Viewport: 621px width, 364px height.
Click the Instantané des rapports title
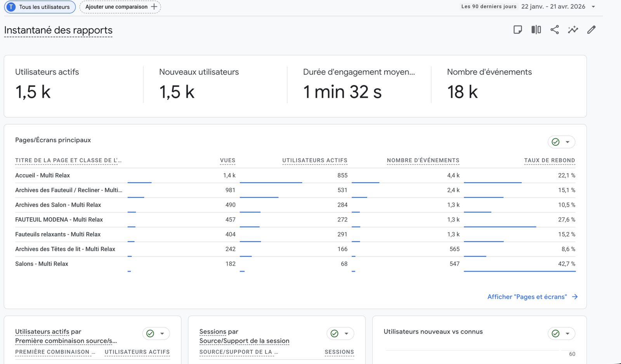click(x=58, y=30)
